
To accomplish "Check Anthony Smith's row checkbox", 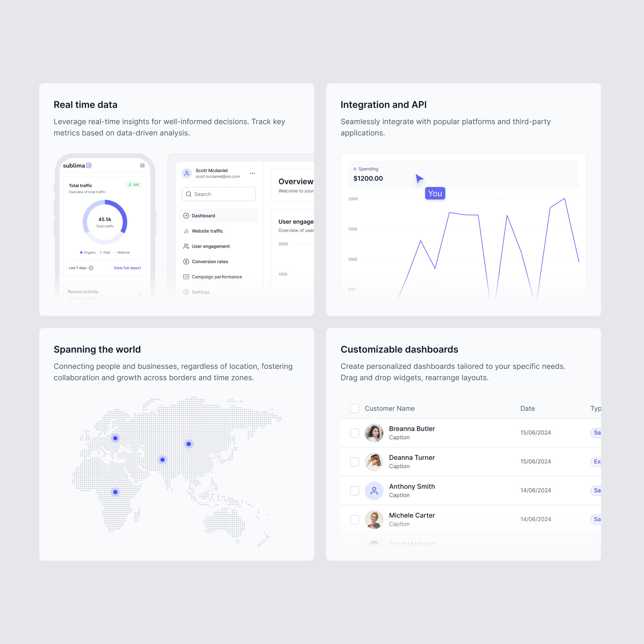I will click(x=354, y=491).
